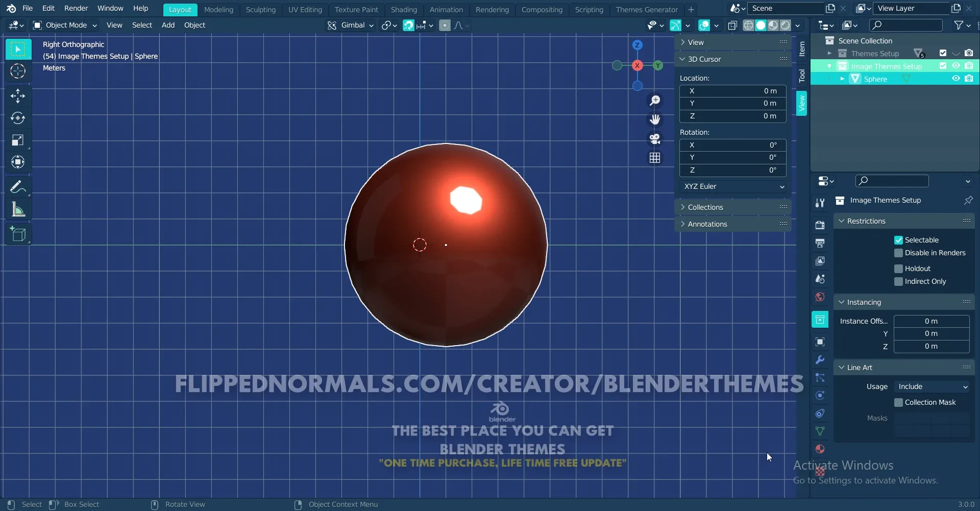Select solid viewport shading mode

(761, 26)
